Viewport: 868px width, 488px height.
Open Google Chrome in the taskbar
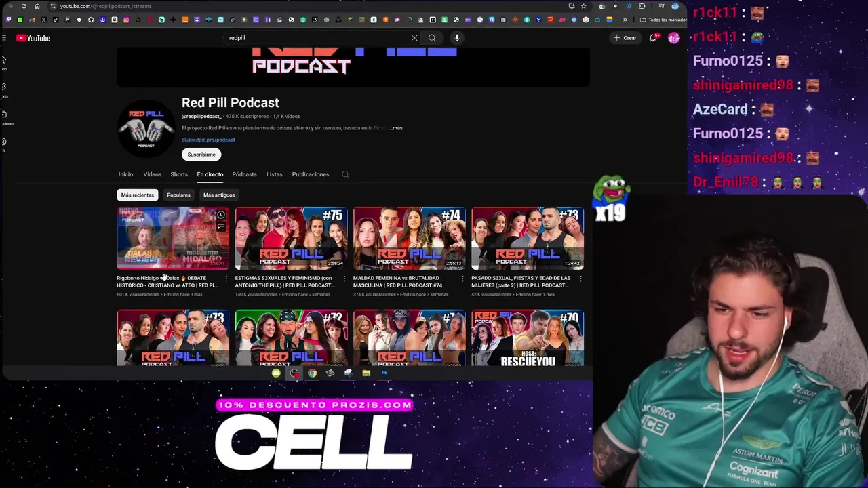312,373
